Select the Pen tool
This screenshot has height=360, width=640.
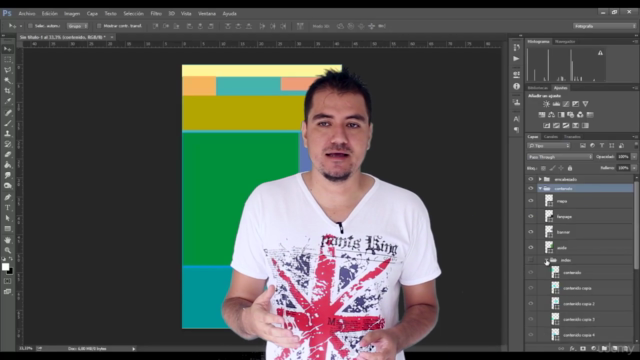(x=7, y=197)
